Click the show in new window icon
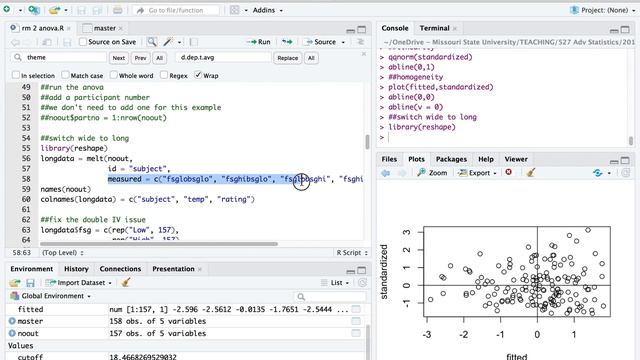This screenshot has width=640, height=360. pyautogui.click(x=47, y=42)
